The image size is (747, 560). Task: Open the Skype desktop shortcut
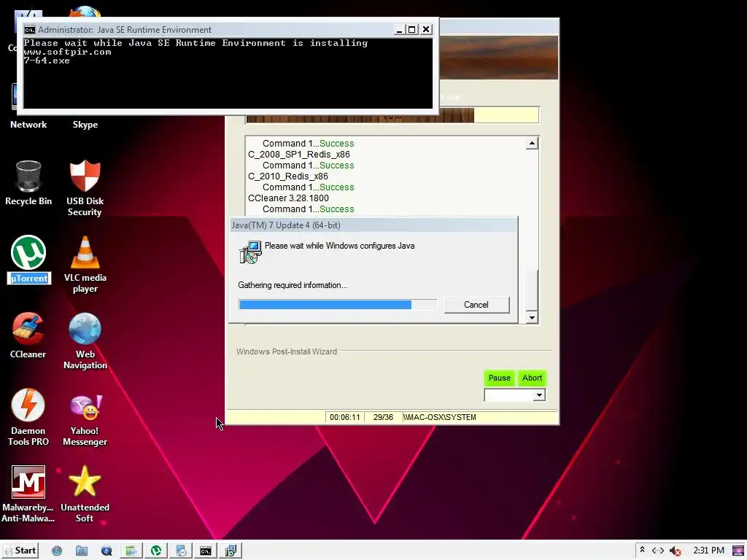(85, 124)
